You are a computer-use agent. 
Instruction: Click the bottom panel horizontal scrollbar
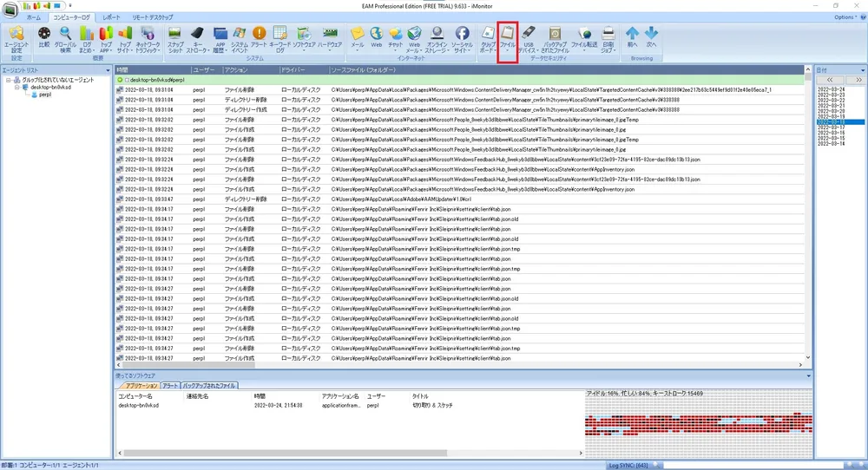(x=351, y=453)
